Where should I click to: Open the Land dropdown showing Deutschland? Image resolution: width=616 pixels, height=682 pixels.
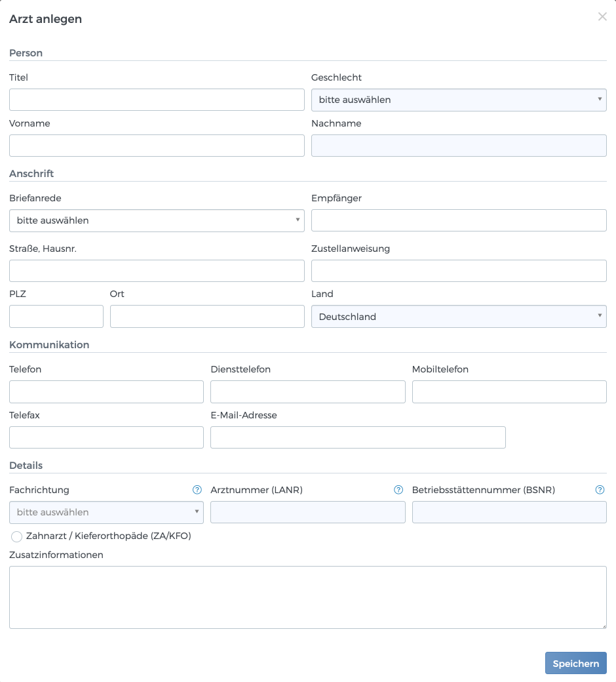[x=459, y=317]
